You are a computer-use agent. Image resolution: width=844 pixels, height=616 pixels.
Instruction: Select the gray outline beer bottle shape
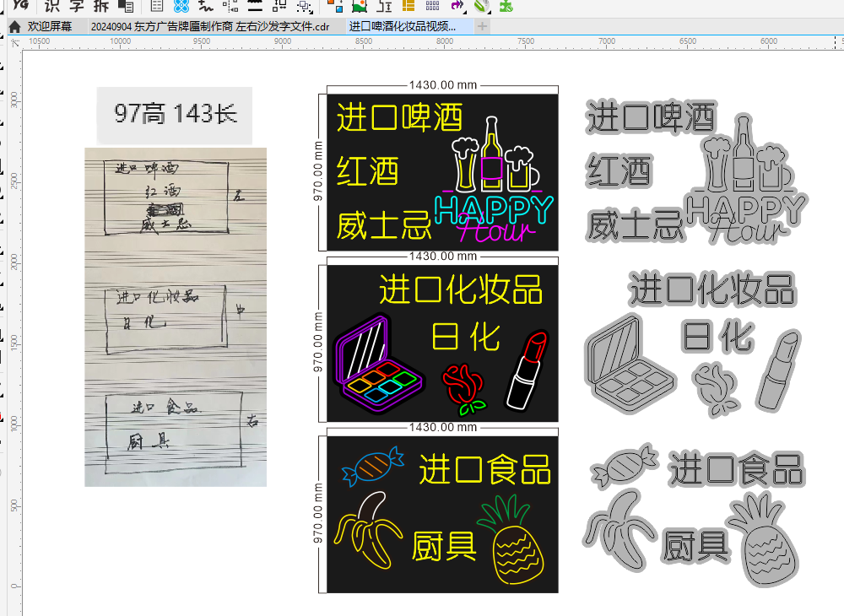click(744, 154)
